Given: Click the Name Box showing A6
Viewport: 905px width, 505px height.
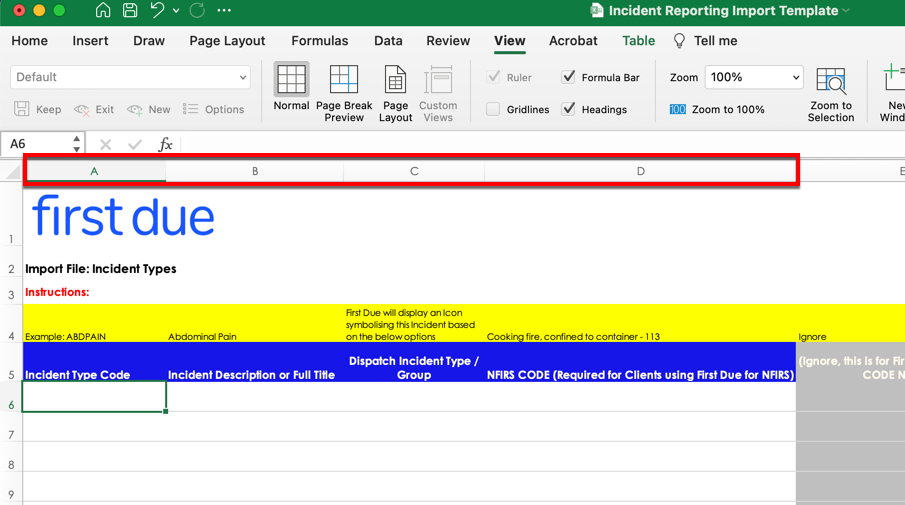Looking at the screenshot, I should point(37,144).
